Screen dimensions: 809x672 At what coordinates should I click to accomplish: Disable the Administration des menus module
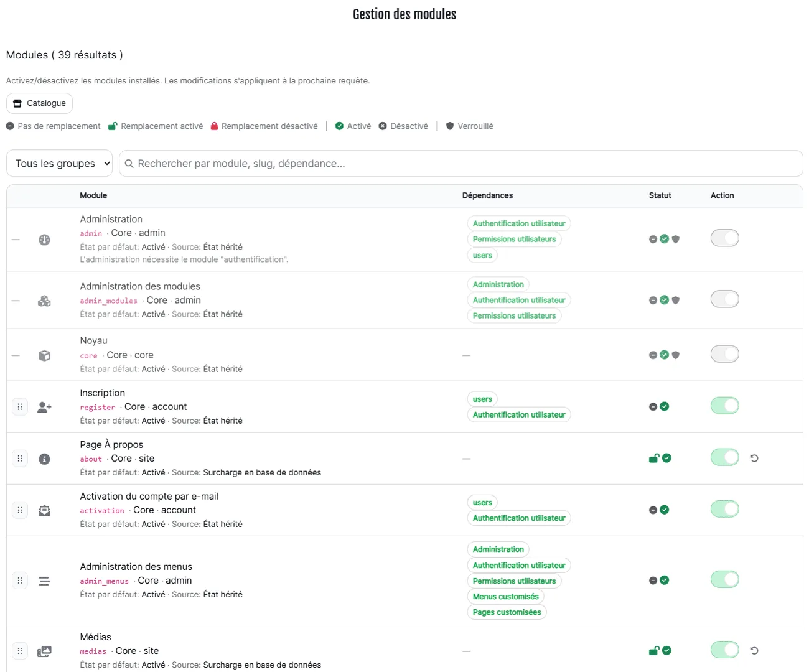click(725, 579)
